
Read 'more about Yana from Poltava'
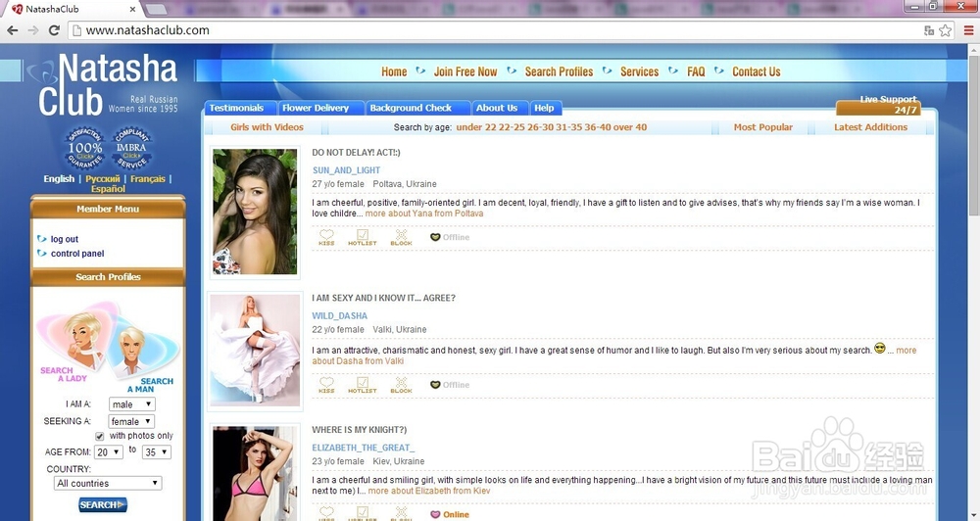[424, 213]
